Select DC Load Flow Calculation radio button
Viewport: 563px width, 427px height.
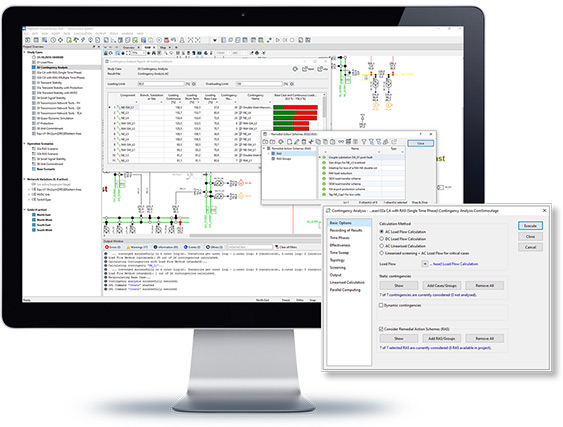point(382,238)
